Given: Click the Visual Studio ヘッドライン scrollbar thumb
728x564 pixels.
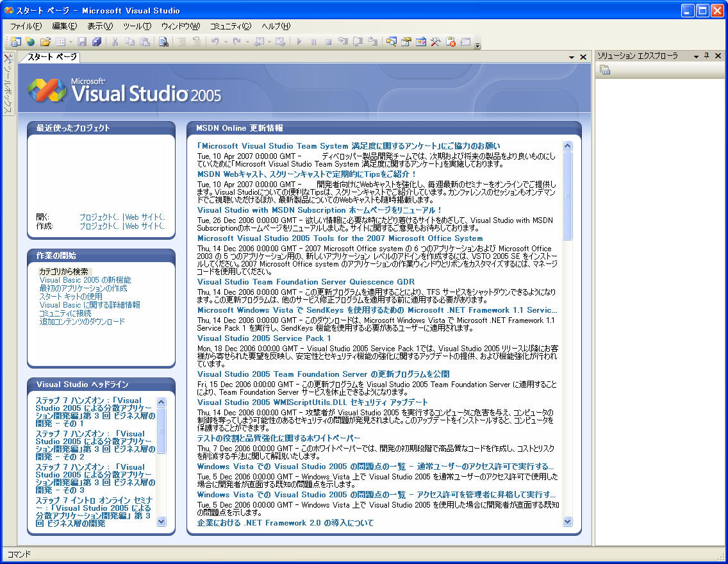Looking at the screenshot, I should click(161, 430).
